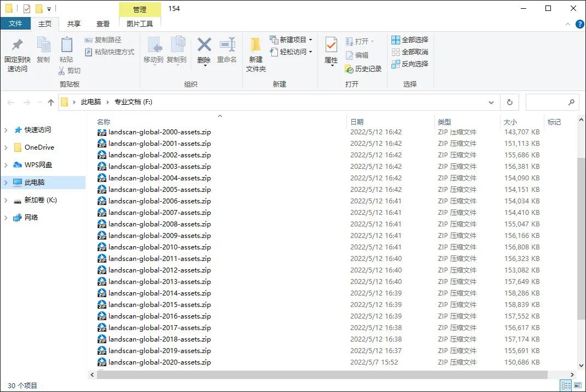The width and height of the screenshot is (586, 392).
Task: Switch to Details view icon in status bar
Action: (566, 385)
